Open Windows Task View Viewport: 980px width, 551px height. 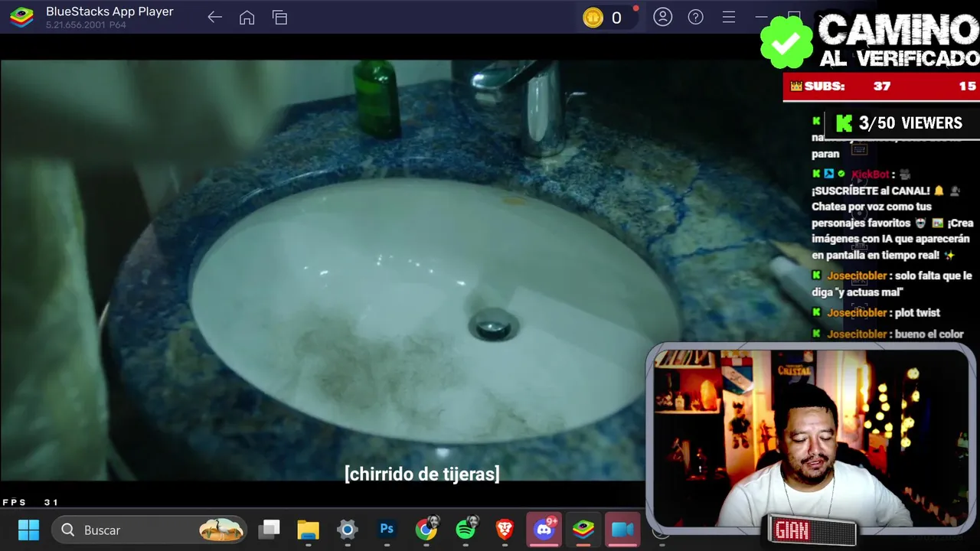pyautogui.click(x=269, y=530)
